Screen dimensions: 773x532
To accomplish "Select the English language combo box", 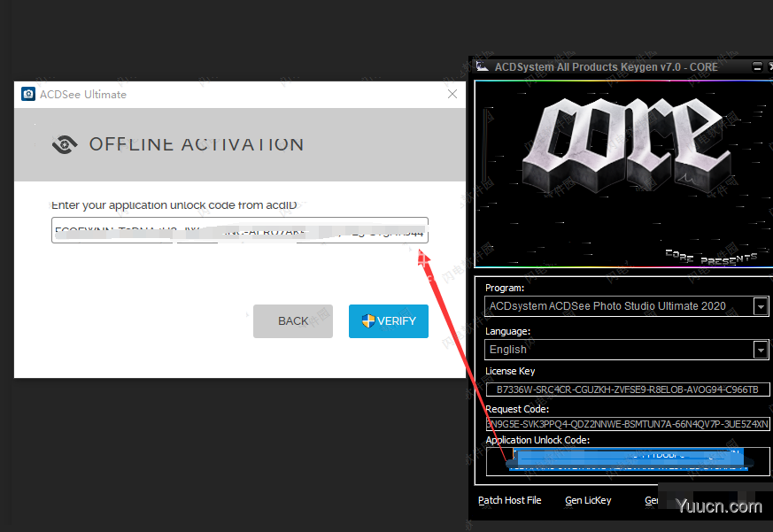I will [626, 350].
